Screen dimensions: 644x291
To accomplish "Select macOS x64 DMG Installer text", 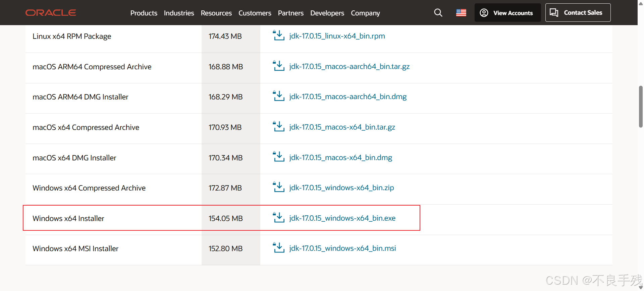I will click(x=74, y=158).
